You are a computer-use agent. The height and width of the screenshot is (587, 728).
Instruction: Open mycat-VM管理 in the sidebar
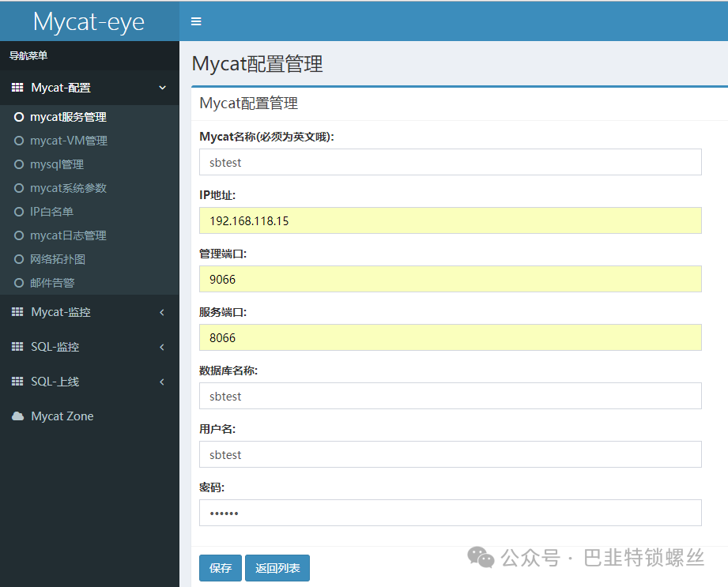(x=68, y=141)
